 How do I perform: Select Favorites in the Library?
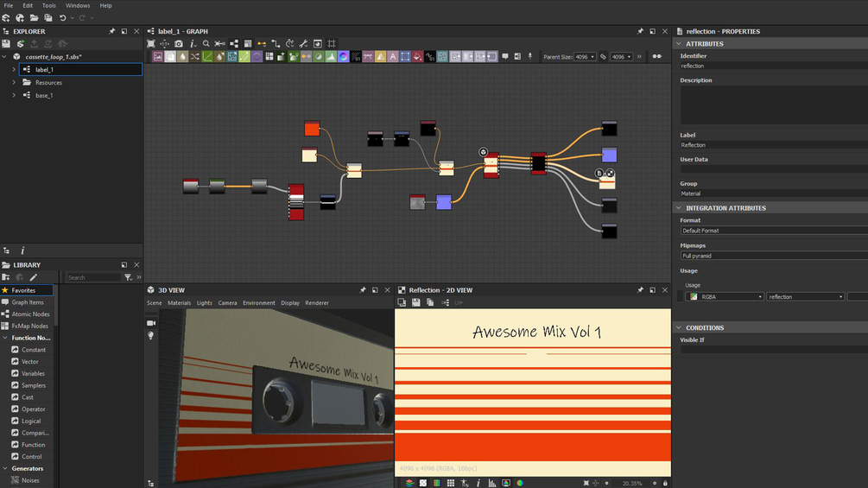click(27, 290)
